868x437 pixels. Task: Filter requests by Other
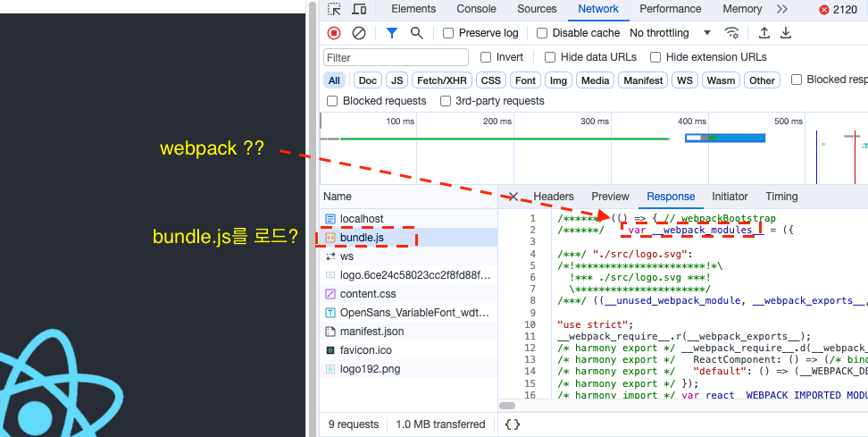(x=763, y=80)
